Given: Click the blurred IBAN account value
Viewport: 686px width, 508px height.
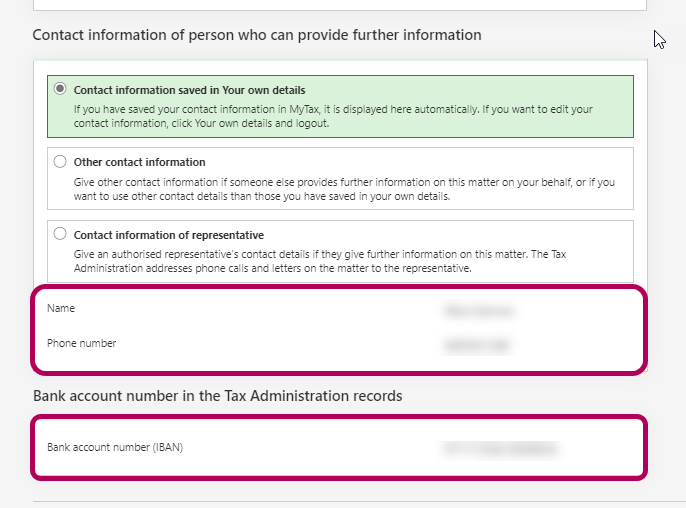Looking at the screenshot, I should (x=498, y=448).
